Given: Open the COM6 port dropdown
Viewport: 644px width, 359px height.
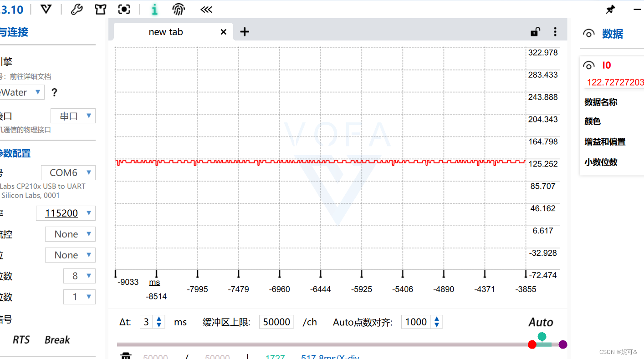Looking at the screenshot, I should click(x=68, y=172).
